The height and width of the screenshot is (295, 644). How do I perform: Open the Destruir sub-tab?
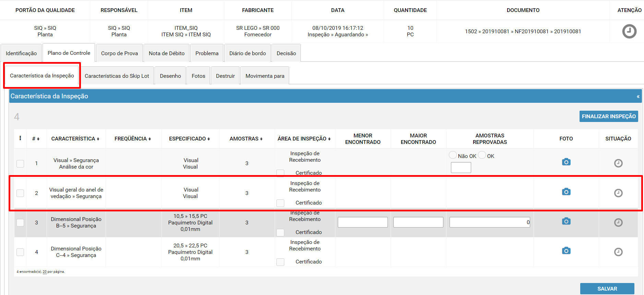pyautogui.click(x=225, y=76)
